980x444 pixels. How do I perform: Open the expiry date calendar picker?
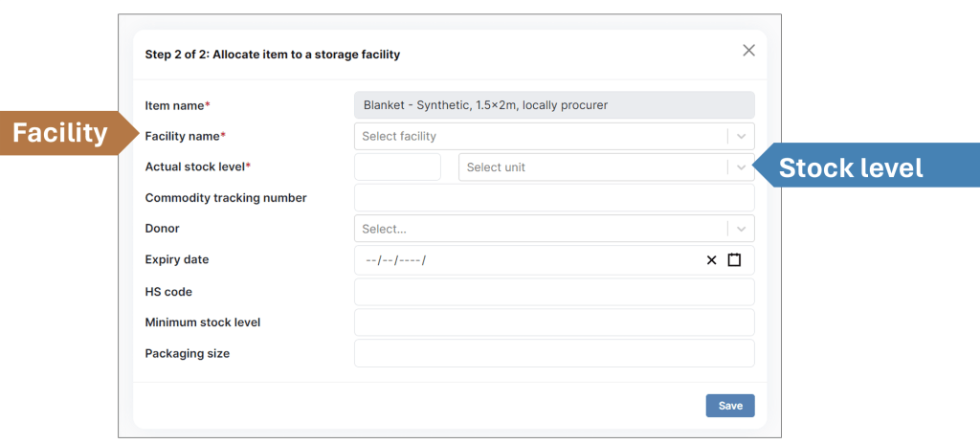(x=734, y=260)
